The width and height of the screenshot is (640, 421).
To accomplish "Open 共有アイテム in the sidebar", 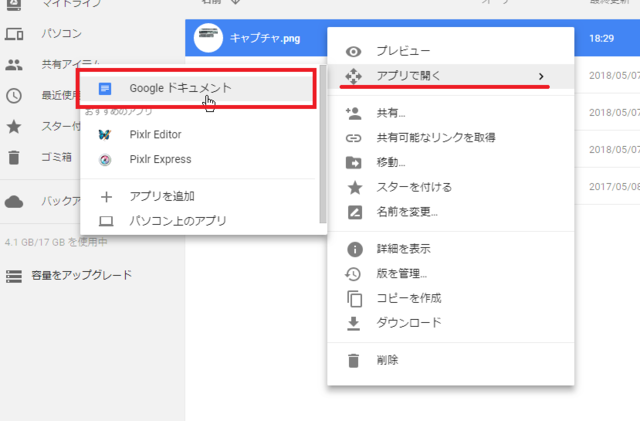I will pyautogui.click(x=70, y=65).
